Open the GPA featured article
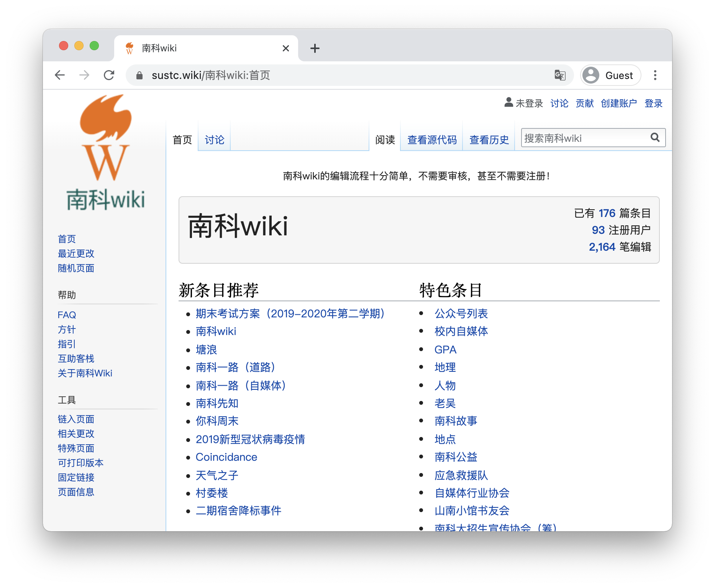Viewport: 715px width, 588px height. [445, 350]
